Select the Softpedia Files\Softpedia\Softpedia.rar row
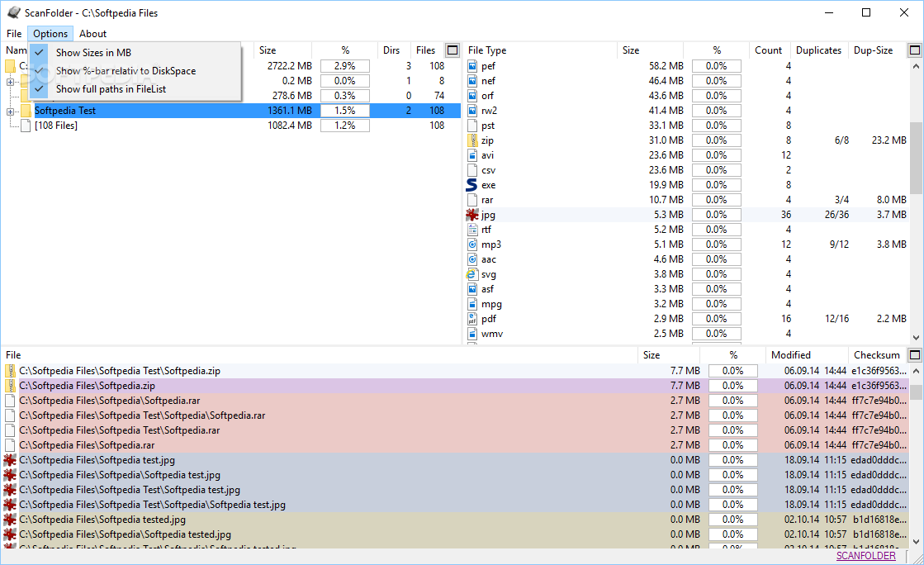 (454, 401)
